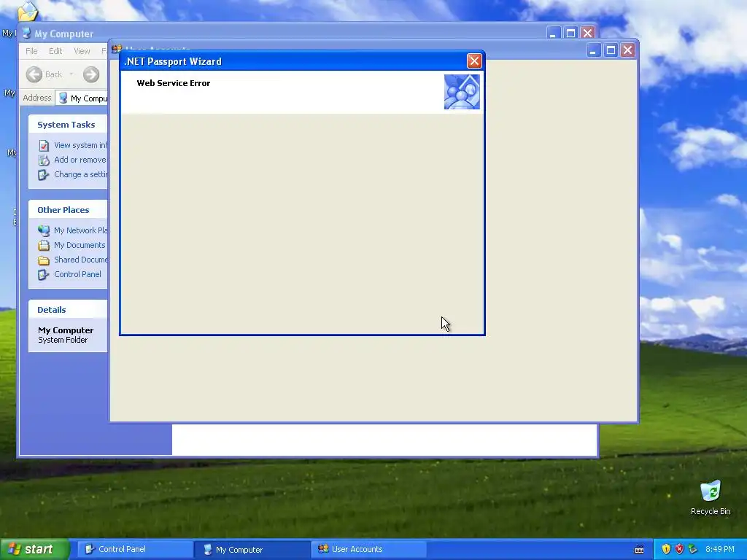Viewport: 747px width, 560px height.
Task: Switch to Control Panel taskbar button
Action: tap(135, 549)
